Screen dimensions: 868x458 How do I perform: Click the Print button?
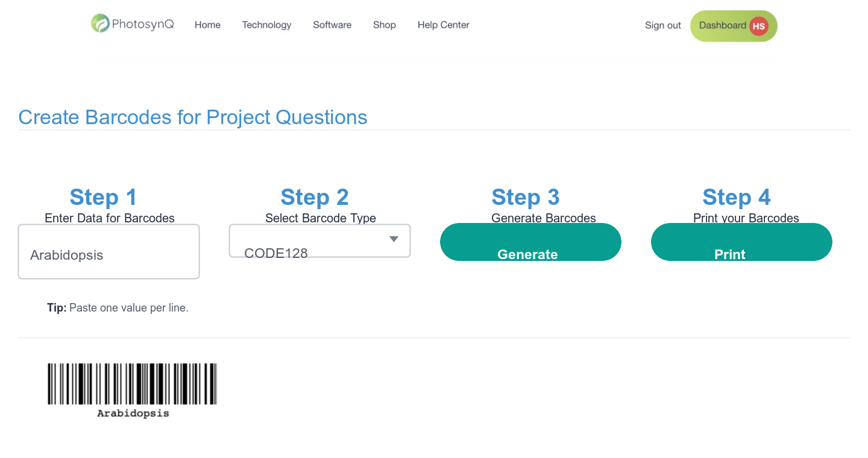point(741,242)
